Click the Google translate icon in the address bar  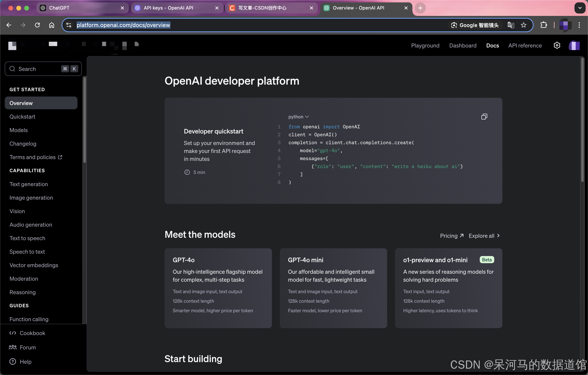pos(511,25)
